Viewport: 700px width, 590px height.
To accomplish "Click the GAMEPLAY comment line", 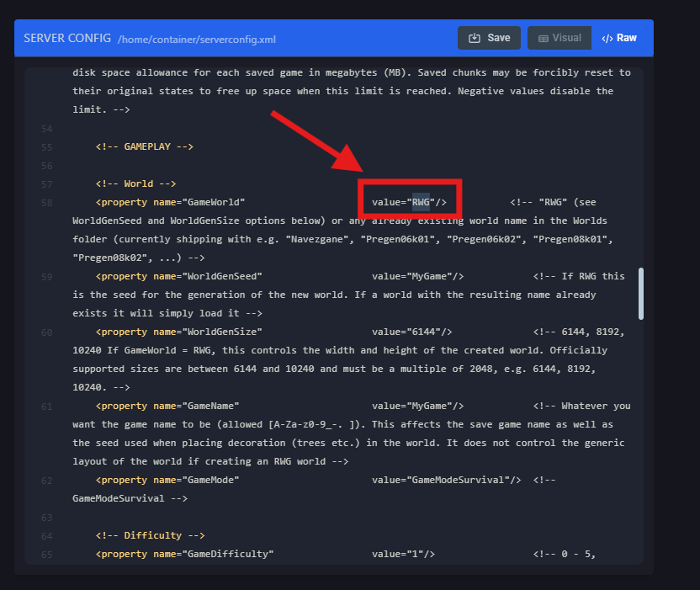I will click(x=144, y=146).
